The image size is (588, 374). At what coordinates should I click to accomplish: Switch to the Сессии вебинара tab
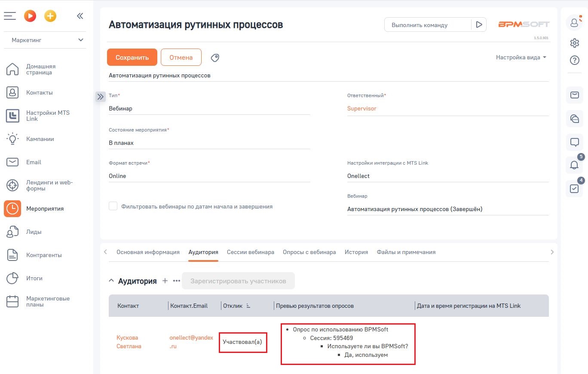tap(251, 252)
